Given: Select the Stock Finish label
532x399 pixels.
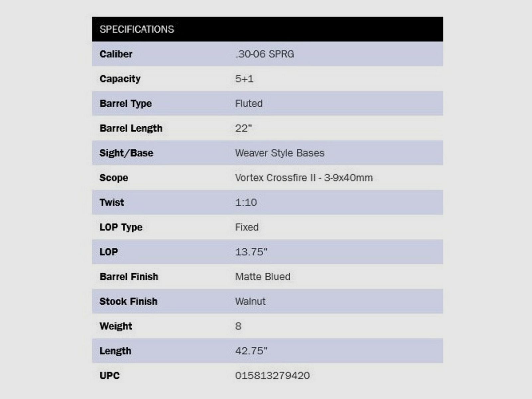Looking at the screenshot, I should [x=128, y=301].
